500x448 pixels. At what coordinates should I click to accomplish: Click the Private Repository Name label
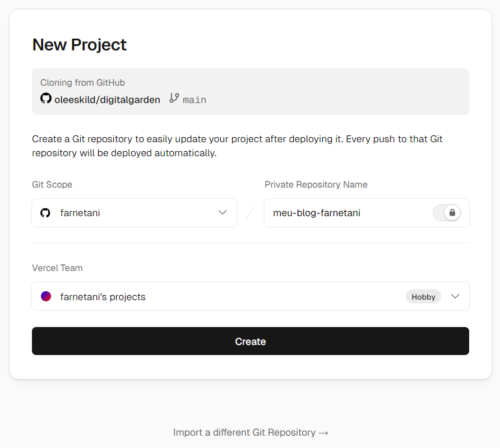click(x=316, y=184)
